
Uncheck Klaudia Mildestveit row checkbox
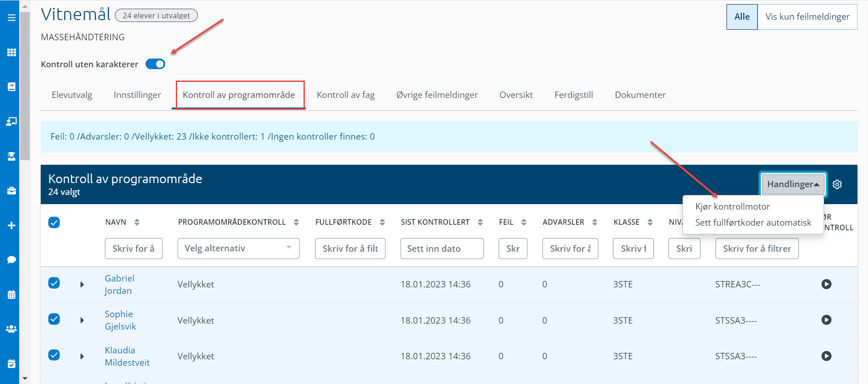[x=54, y=355]
